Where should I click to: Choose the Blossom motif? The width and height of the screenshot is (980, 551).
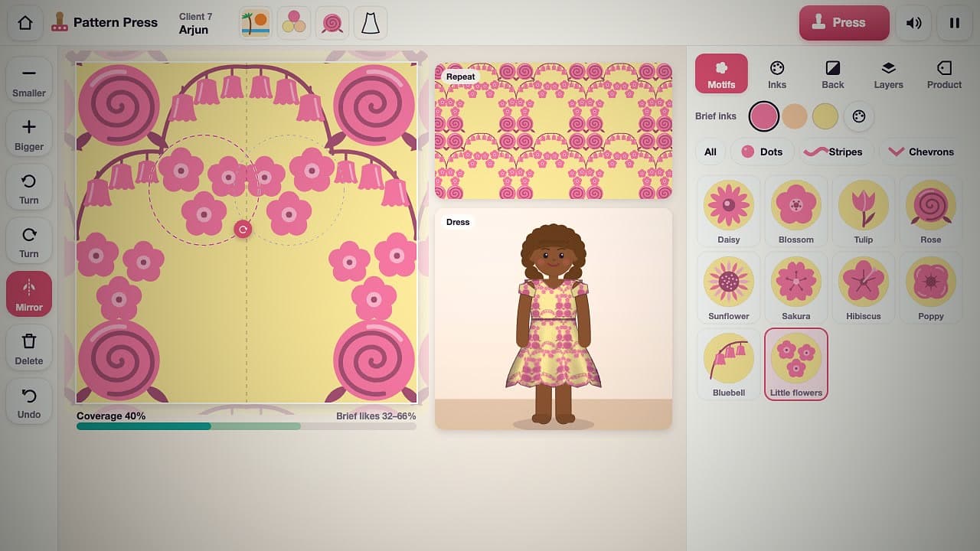(796, 211)
